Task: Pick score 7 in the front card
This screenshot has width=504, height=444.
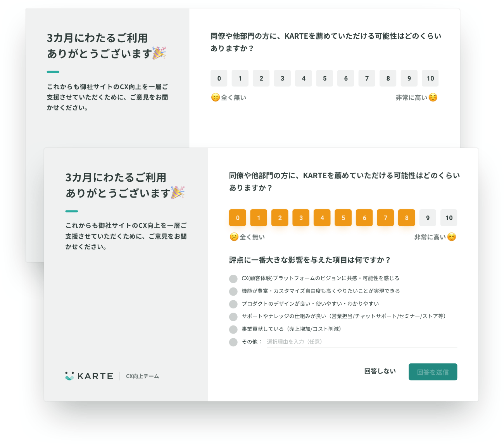Action: tap(385, 218)
